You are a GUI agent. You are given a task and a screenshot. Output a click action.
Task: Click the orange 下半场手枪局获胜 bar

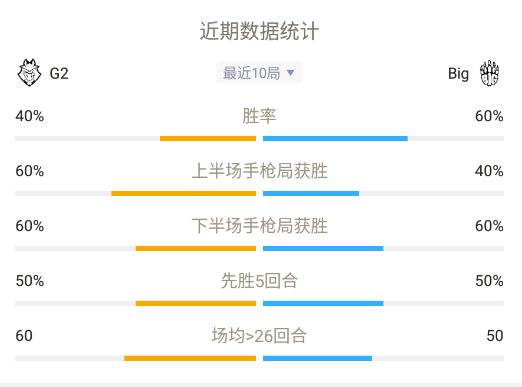coord(196,248)
